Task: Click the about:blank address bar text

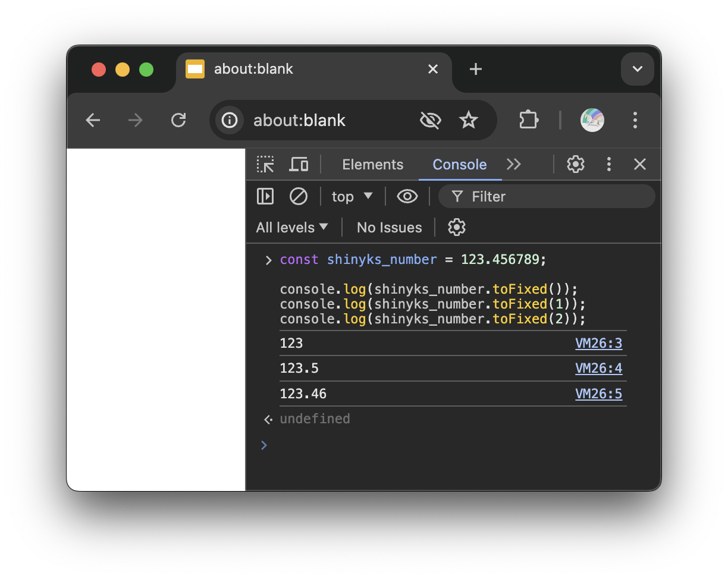Action: pyautogui.click(x=299, y=121)
